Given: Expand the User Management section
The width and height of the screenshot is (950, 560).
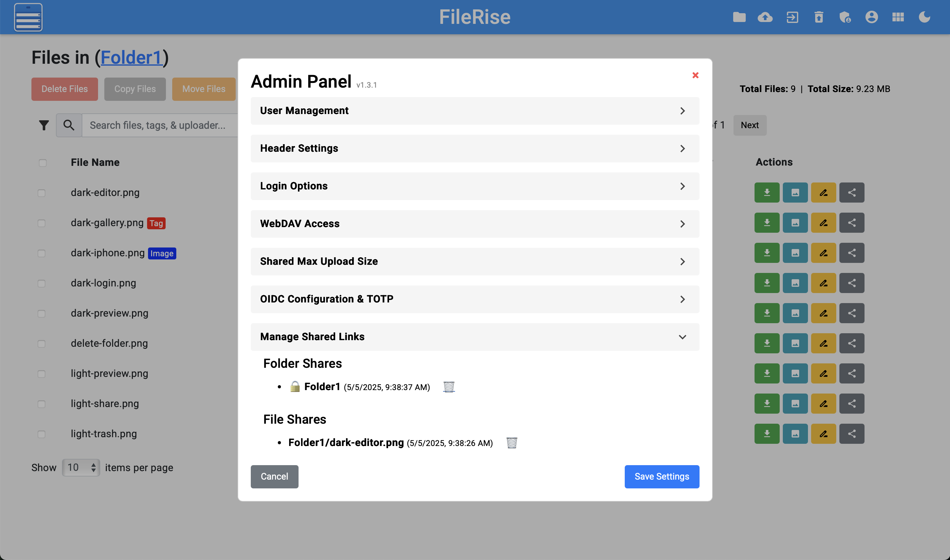Looking at the screenshot, I should coord(475,111).
